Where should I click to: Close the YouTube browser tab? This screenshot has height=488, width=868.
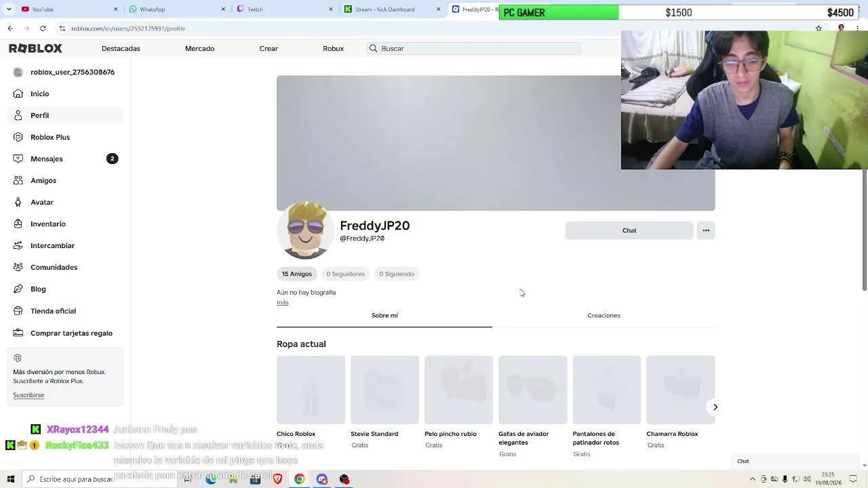click(x=115, y=9)
